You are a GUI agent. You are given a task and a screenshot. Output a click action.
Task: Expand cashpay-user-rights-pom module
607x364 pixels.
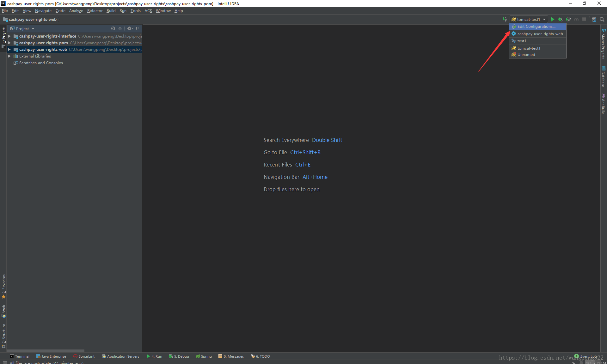9,43
